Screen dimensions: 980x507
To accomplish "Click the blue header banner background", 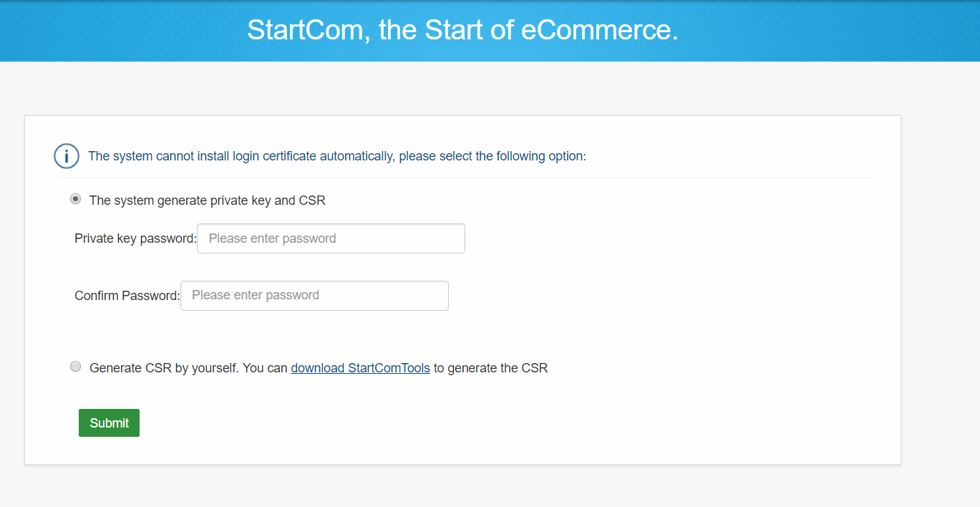I will pyautogui.click(x=823, y=30).
